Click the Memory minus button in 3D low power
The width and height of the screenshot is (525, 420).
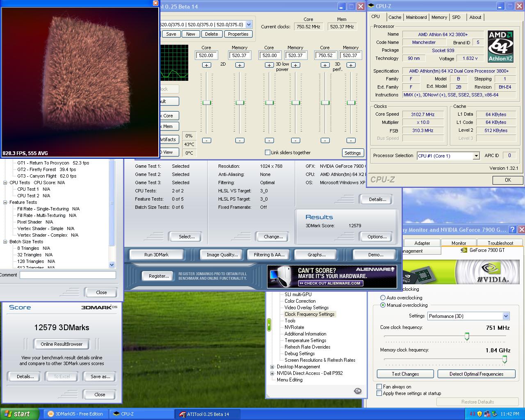coord(296,140)
